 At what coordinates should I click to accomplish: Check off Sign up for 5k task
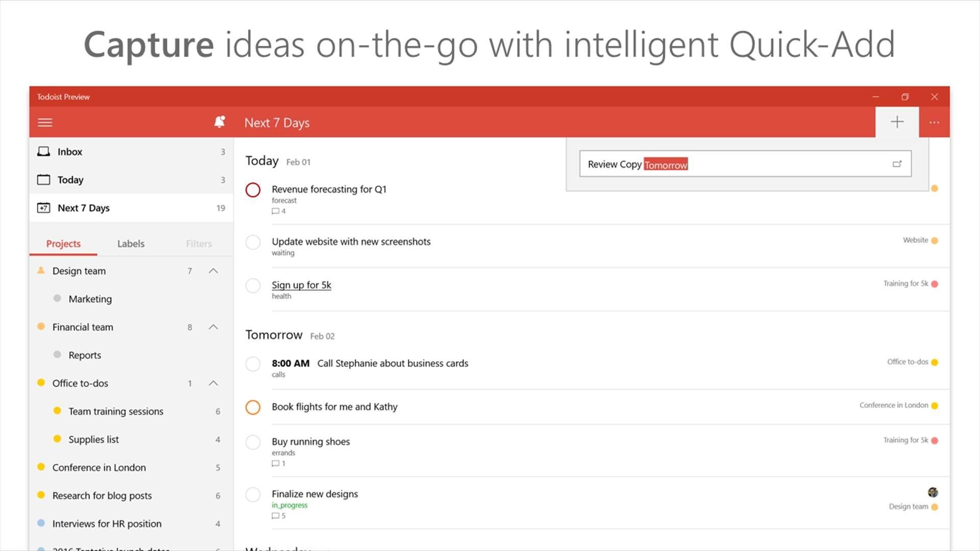click(x=253, y=285)
